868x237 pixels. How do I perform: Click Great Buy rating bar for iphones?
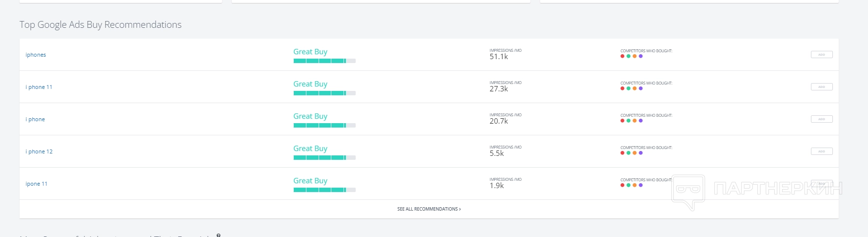pyautogui.click(x=324, y=61)
